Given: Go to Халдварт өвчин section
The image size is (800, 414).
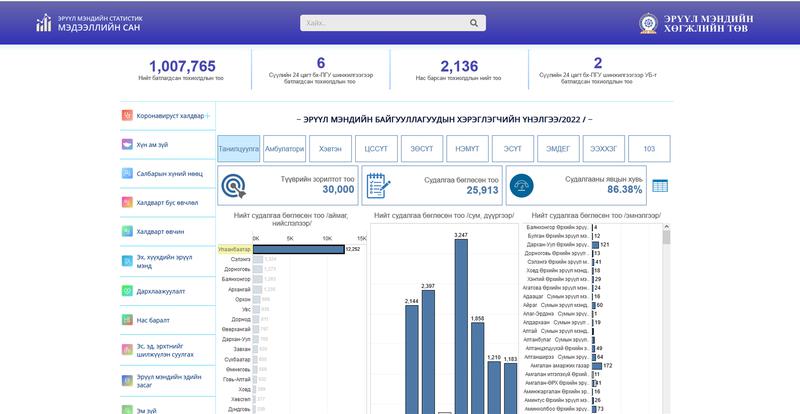Looking at the screenshot, I should click(160, 232).
